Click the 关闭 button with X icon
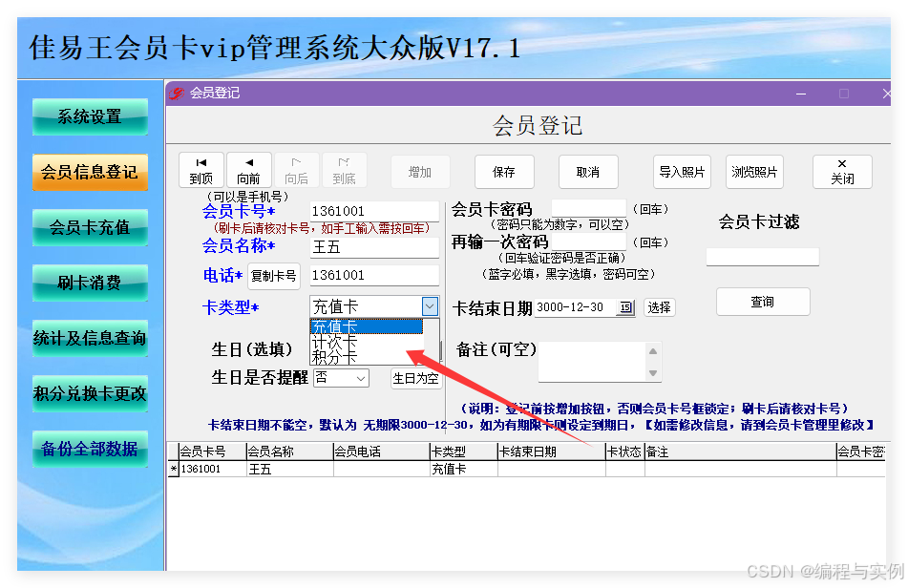This screenshot has width=908, height=588. 842,172
